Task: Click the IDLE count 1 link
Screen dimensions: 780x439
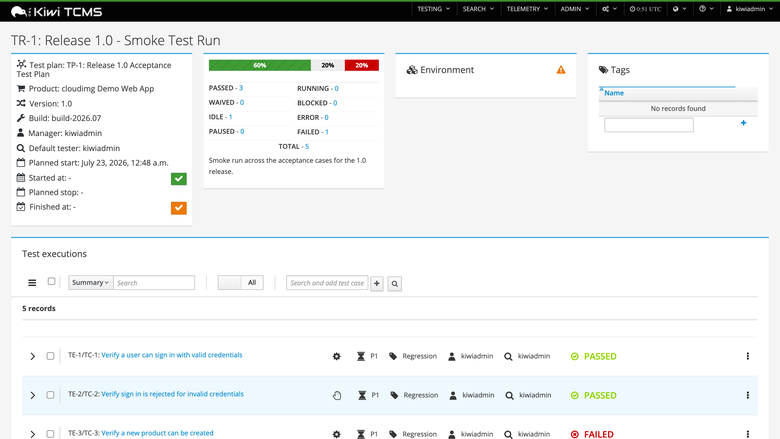Action: point(230,117)
